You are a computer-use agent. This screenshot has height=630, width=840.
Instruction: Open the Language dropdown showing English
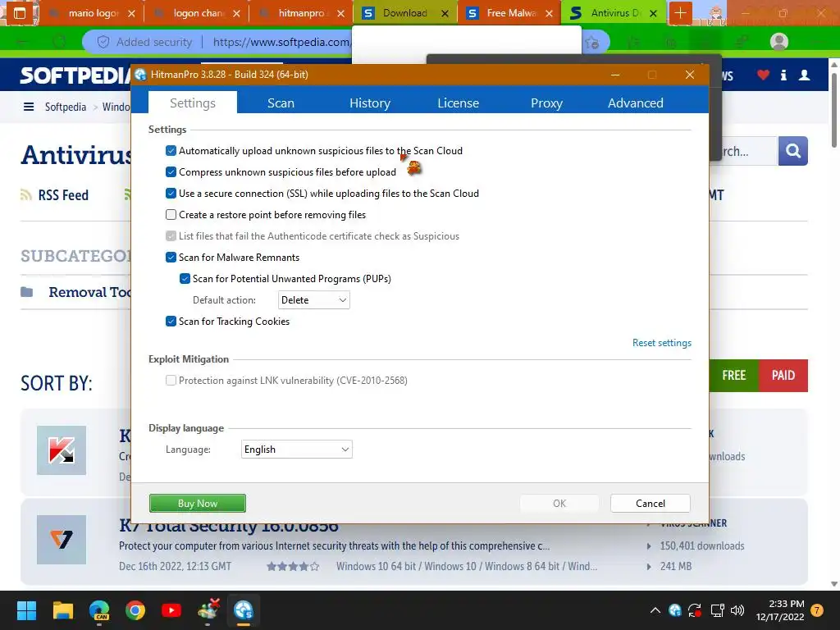[x=297, y=450]
